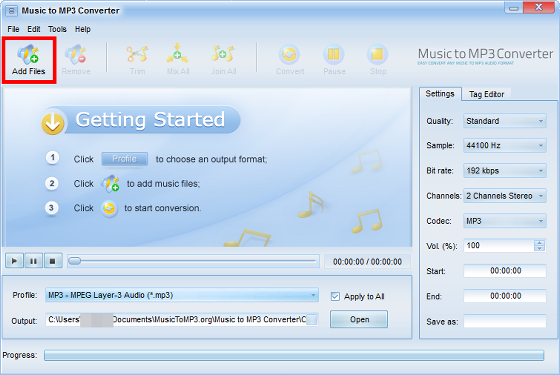This screenshot has height=375, width=560.
Task: Decrease volume with the down stepper arrow
Action: point(540,249)
